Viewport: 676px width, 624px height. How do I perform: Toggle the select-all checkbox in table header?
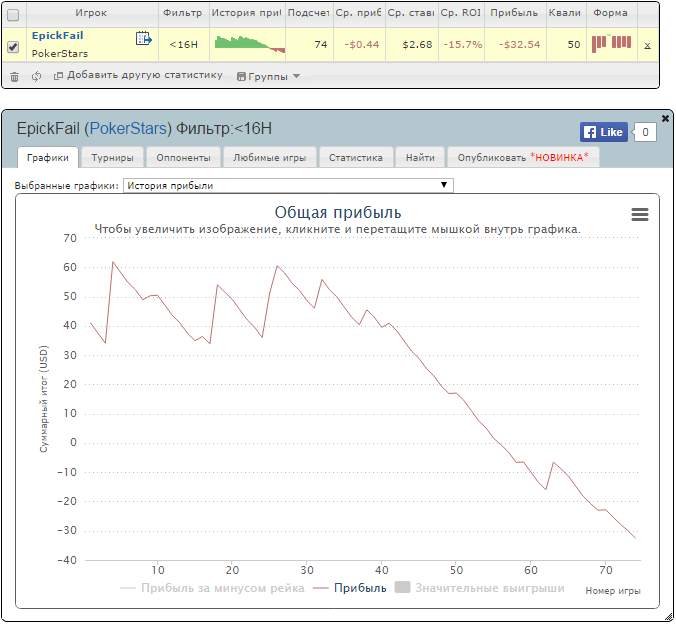[13, 15]
